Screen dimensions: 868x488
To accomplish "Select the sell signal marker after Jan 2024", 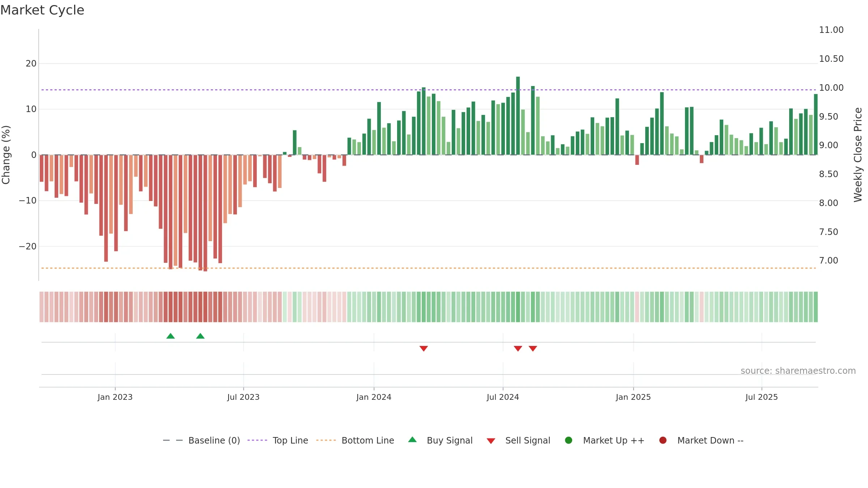I will tap(424, 348).
